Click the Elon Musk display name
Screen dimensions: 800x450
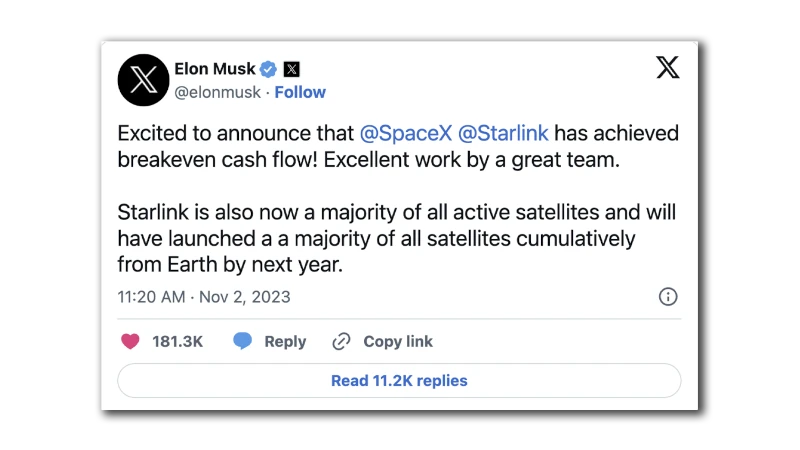pos(215,69)
